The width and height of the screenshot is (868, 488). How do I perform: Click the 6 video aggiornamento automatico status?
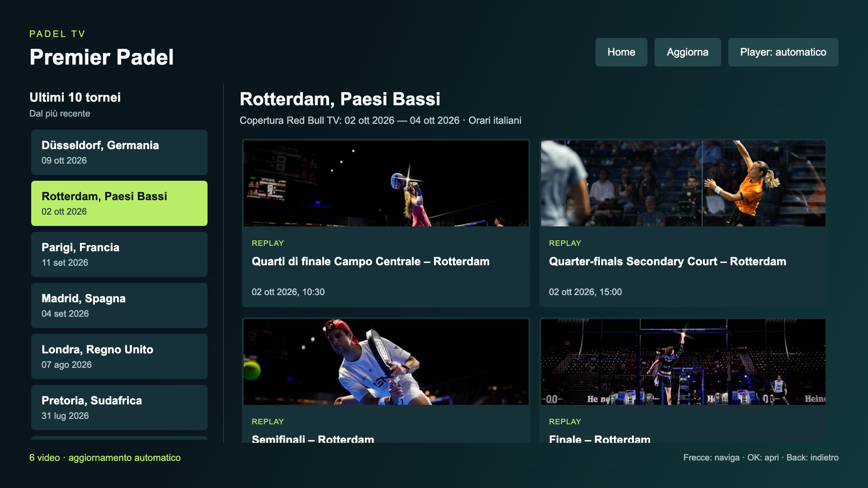tap(105, 458)
